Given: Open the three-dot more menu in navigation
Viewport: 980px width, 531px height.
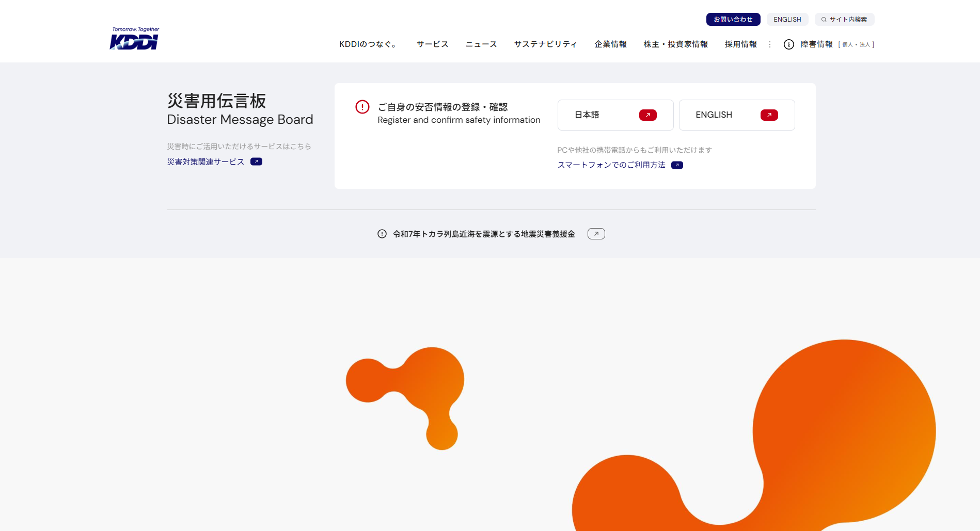Looking at the screenshot, I should 770,44.
